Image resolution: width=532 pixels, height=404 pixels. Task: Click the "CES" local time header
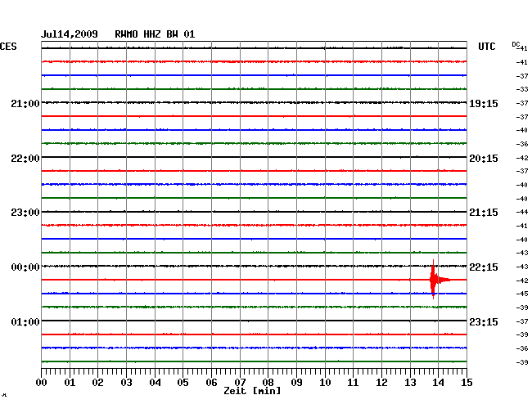[8, 47]
